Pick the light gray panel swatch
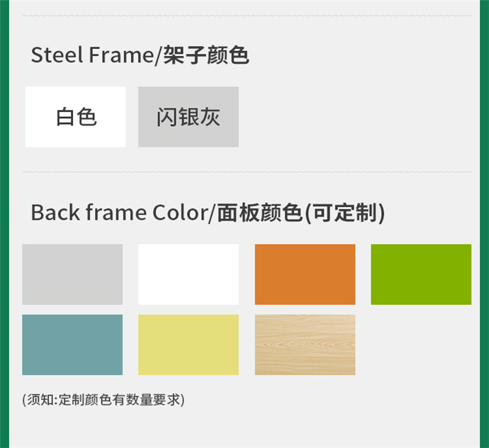The width and height of the screenshot is (489, 448). tap(72, 274)
